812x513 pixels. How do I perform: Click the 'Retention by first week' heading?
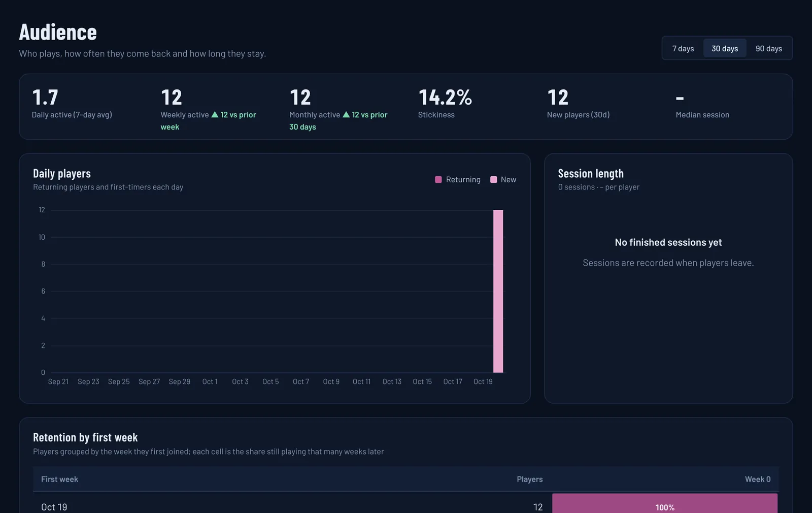[85, 437]
